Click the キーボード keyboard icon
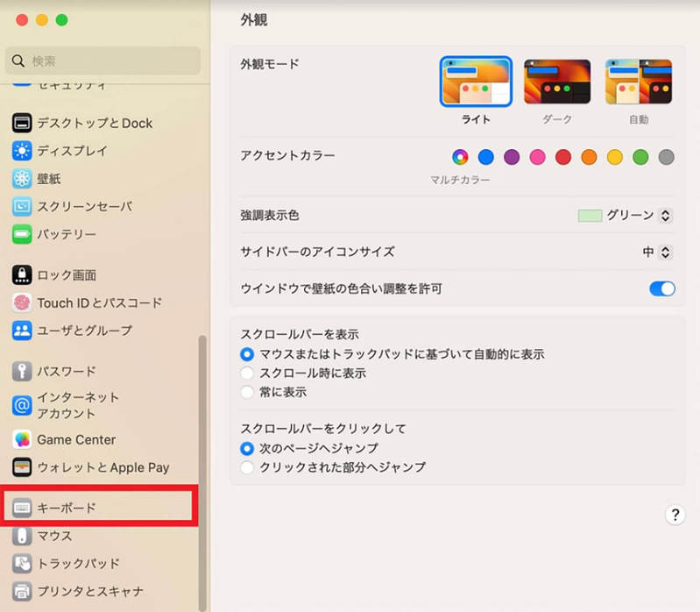 [x=22, y=508]
